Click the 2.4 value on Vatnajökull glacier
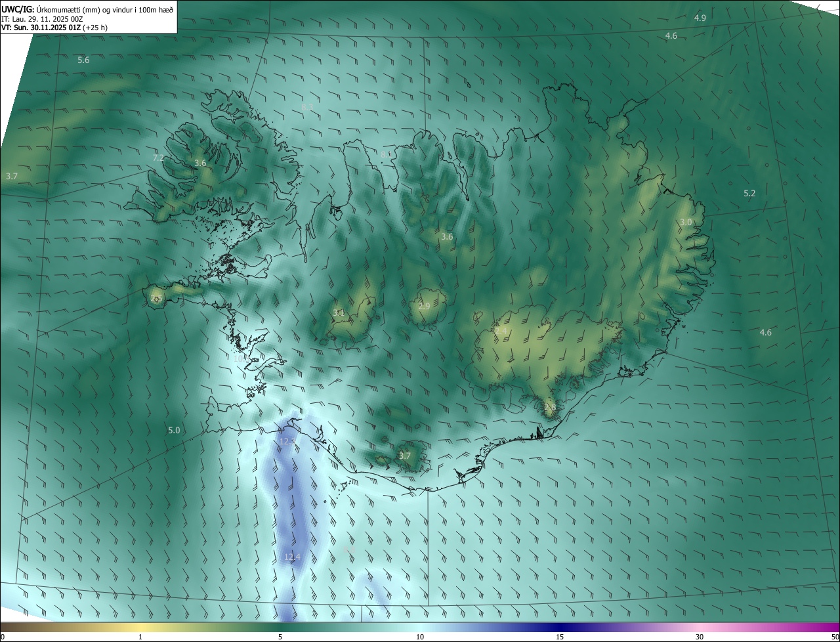 (x=501, y=332)
